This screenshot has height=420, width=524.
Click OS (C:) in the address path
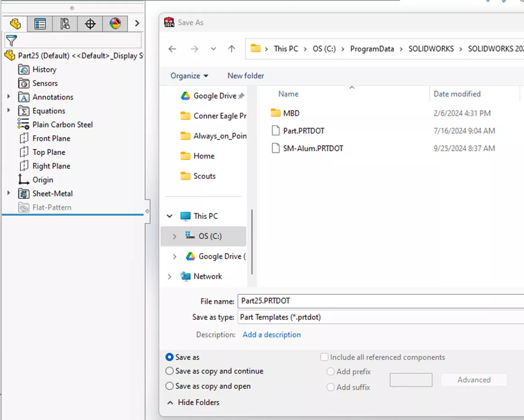tap(324, 49)
